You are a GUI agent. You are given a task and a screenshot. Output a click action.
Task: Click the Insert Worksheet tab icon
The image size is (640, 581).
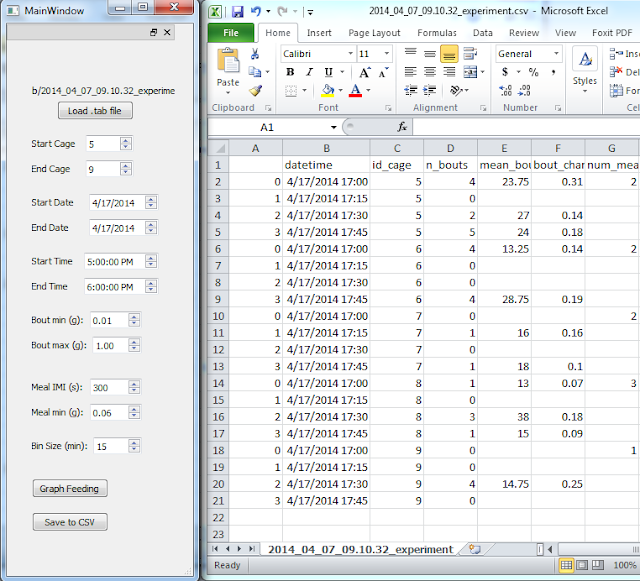[474, 549]
